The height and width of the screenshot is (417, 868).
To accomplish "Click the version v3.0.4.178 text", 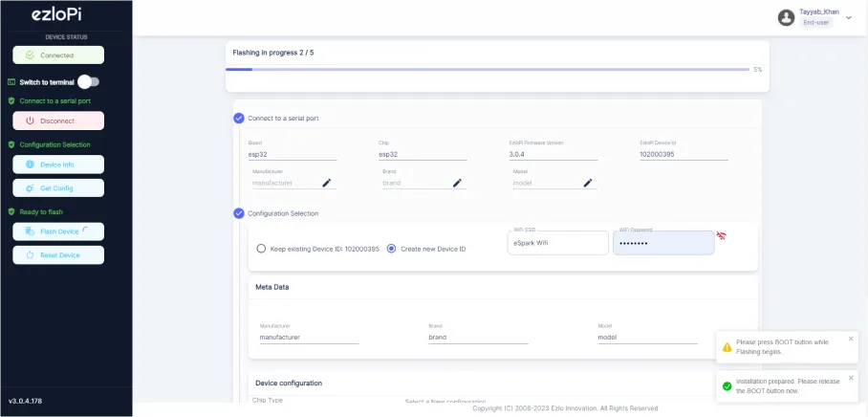I will (x=25, y=401).
